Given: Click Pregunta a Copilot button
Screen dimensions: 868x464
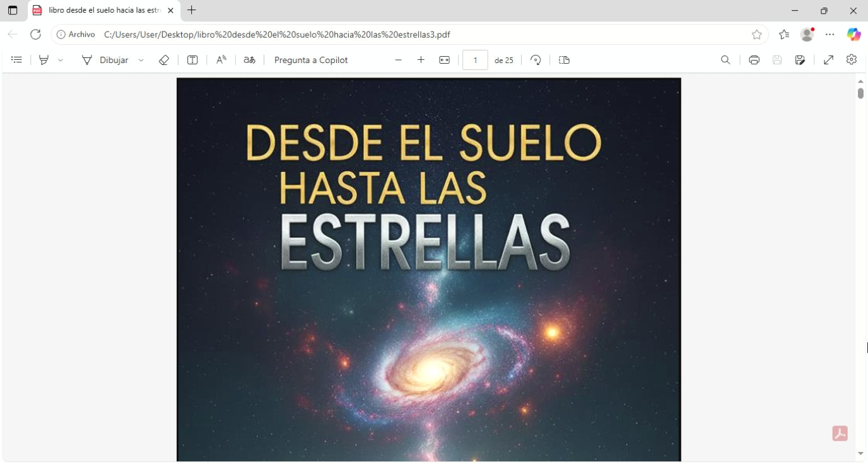Looking at the screenshot, I should pos(311,60).
